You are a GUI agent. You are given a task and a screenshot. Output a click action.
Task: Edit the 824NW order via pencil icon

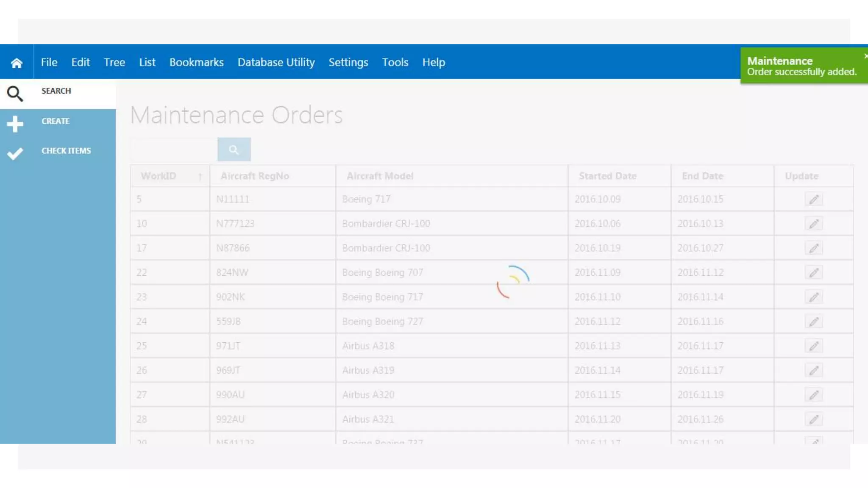pos(813,272)
